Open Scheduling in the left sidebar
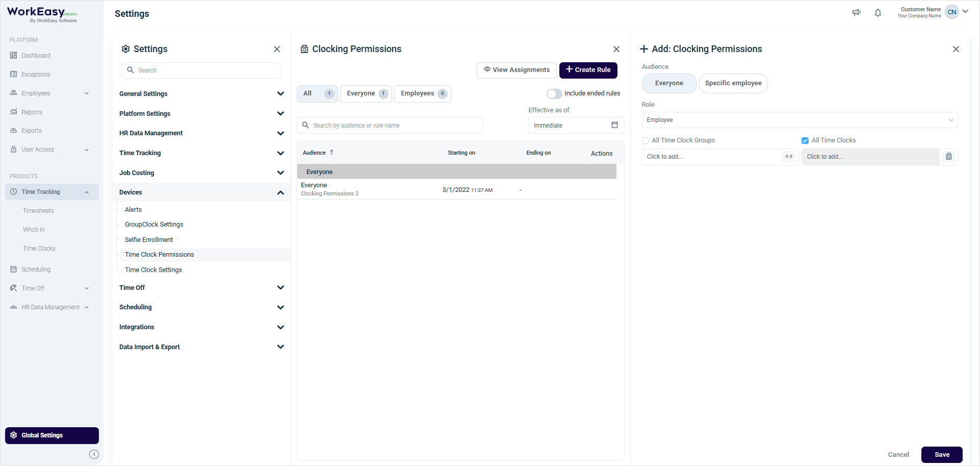This screenshot has width=980, height=466. coord(36,269)
